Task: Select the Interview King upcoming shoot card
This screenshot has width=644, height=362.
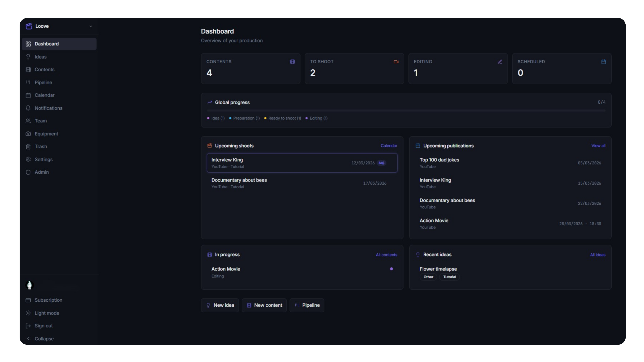Action: point(302,163)
